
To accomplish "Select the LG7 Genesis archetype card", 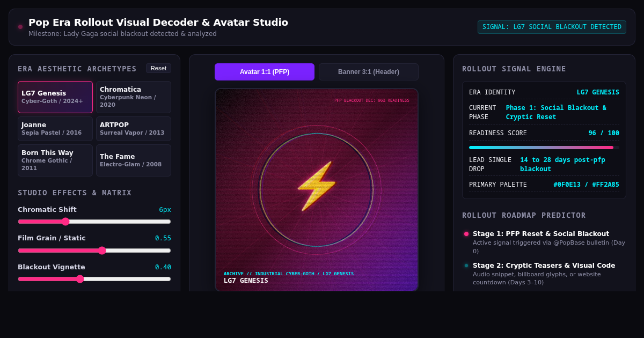I will 55,97.
